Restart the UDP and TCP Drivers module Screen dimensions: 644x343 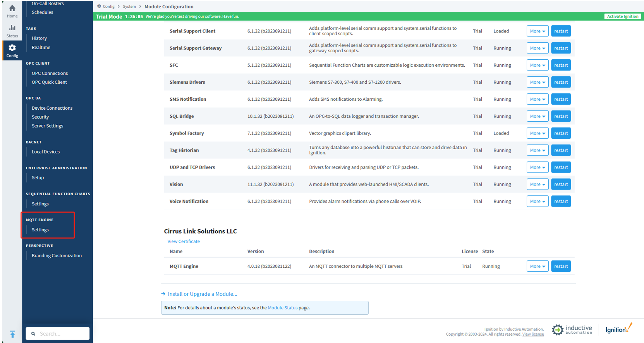[x=561, y=167]
